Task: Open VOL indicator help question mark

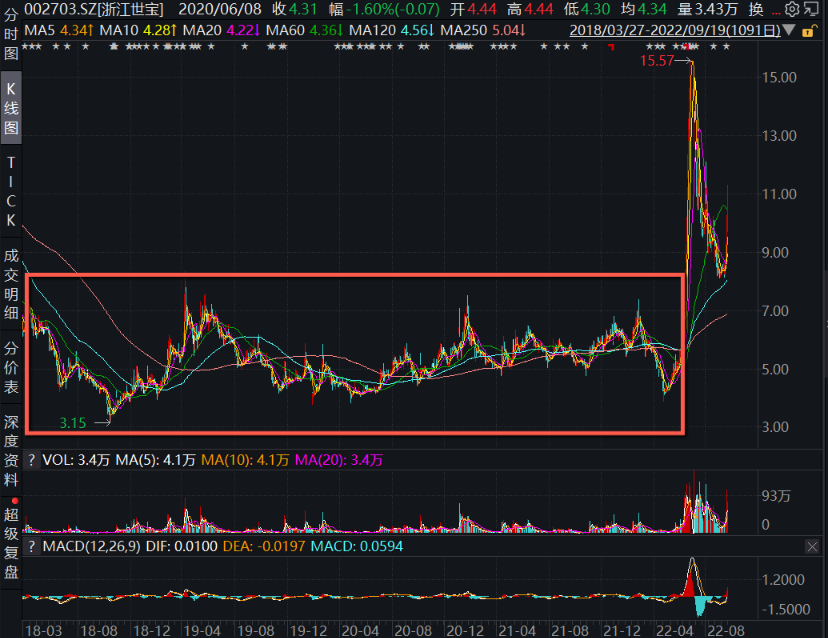Action: [31, 460]
